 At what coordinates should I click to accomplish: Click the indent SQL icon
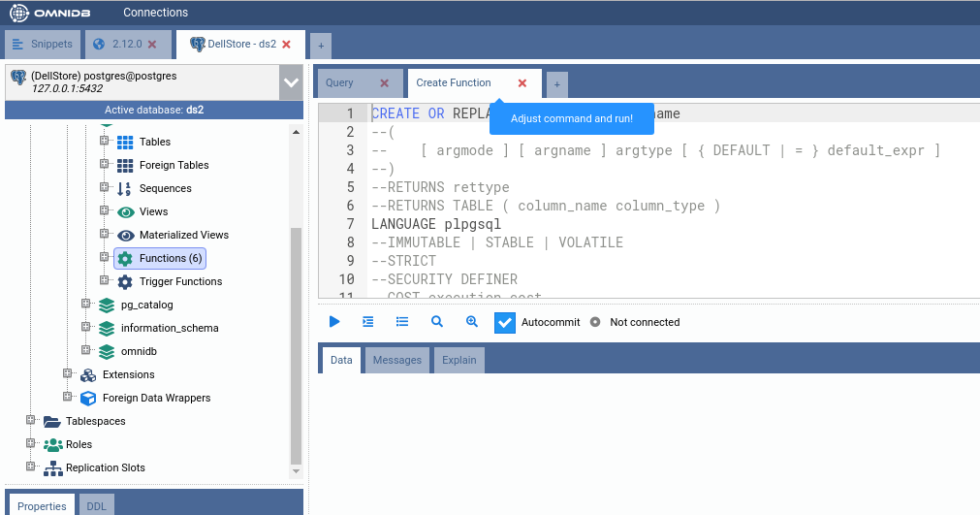point(368,322)
